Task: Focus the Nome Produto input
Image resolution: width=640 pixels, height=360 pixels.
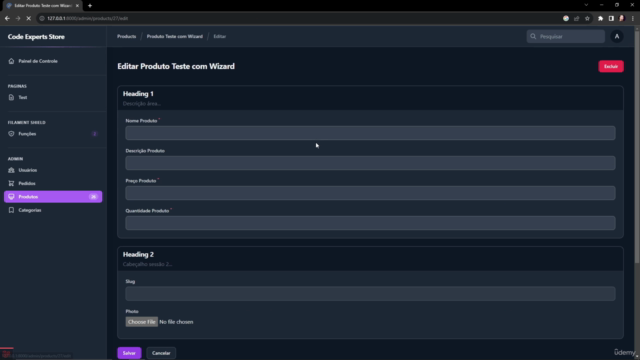Action: click(370, 133)
